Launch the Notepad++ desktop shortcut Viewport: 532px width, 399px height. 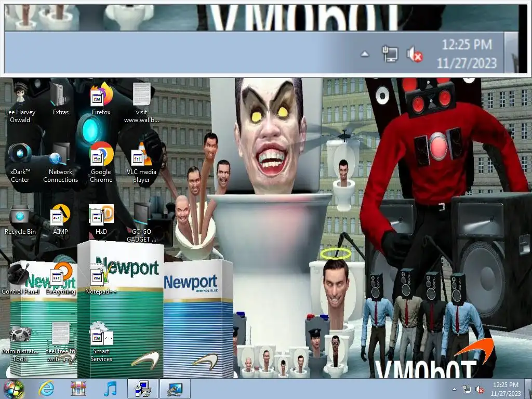[101, 279]
